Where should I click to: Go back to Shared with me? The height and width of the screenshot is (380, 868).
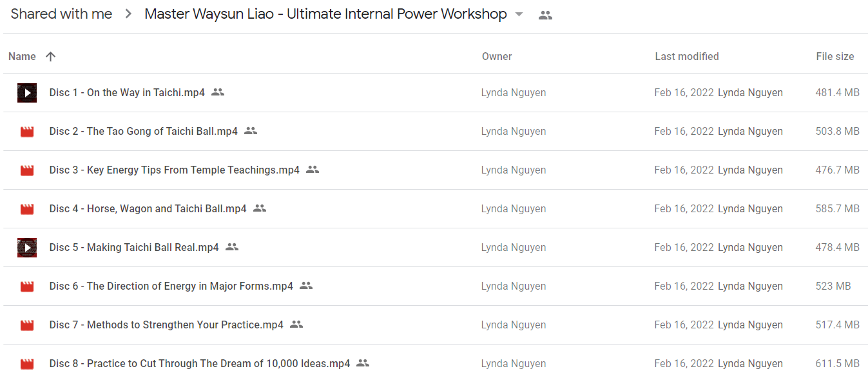click(x=61, y=14)
